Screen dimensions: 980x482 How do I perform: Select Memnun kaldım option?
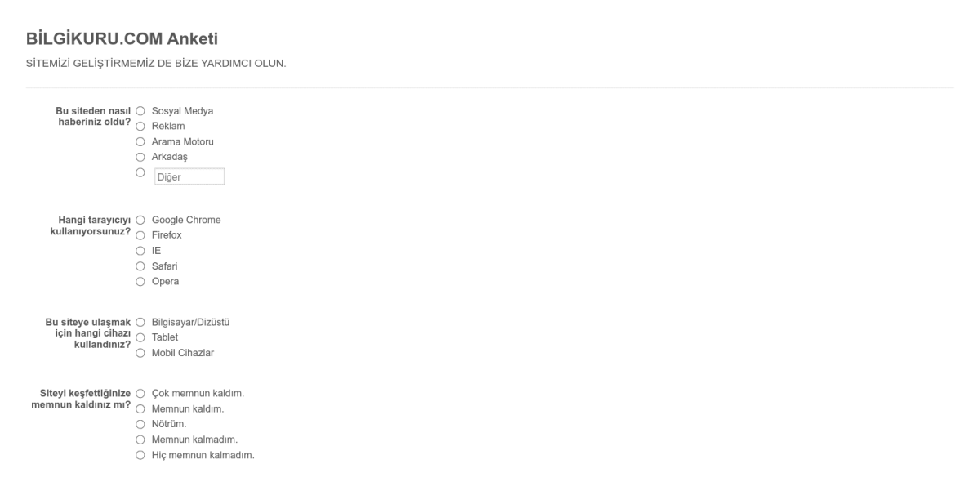(x=140, y=407)
